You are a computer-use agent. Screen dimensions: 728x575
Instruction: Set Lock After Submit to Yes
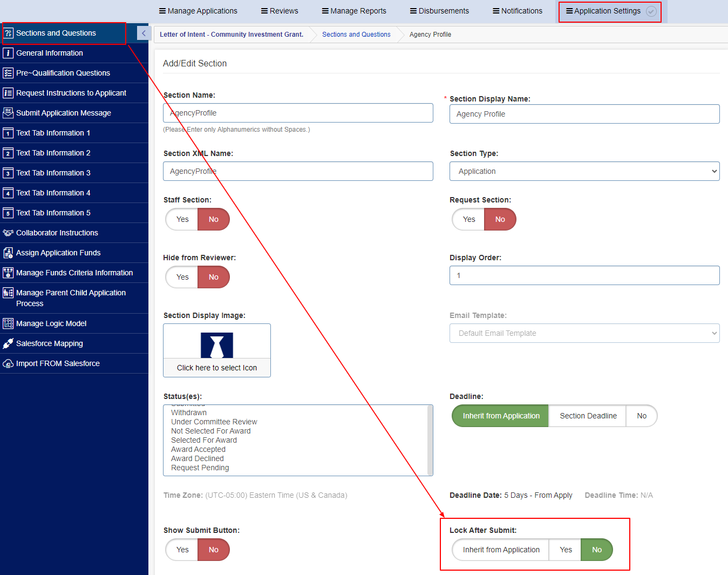566,550
